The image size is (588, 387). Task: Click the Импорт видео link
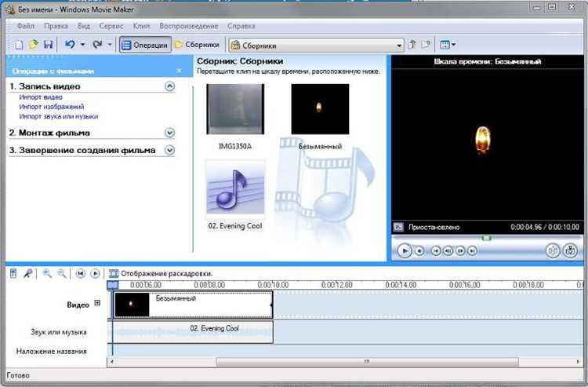click(41, 97)
